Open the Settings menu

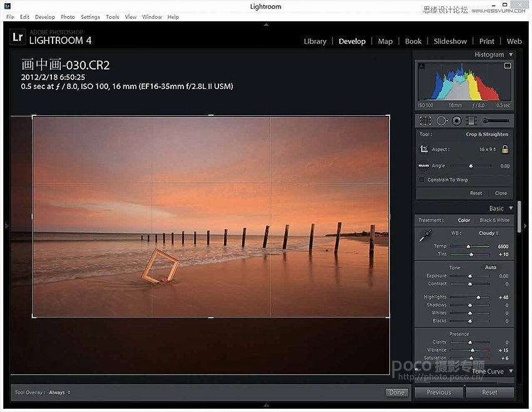coord(90,17)
